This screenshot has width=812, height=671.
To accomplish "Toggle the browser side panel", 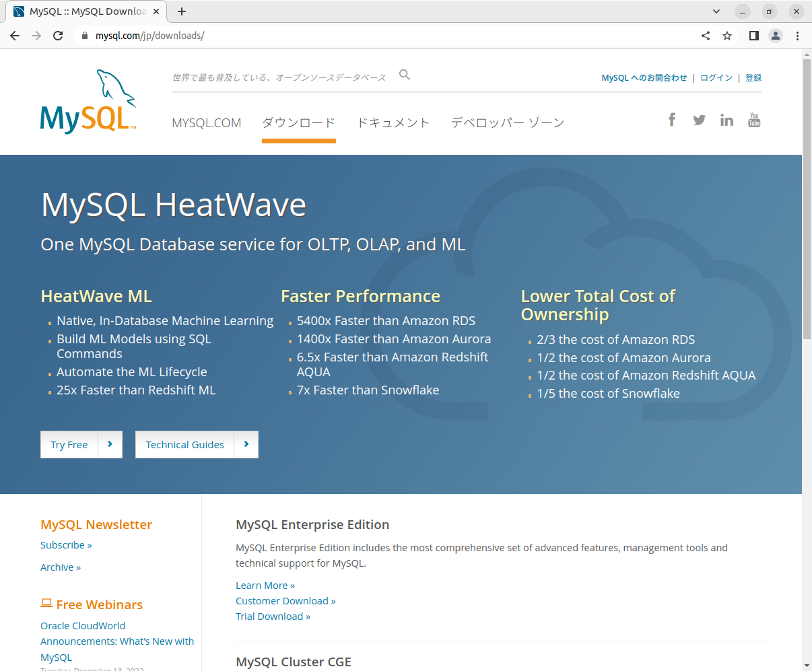I will point(754,36).
